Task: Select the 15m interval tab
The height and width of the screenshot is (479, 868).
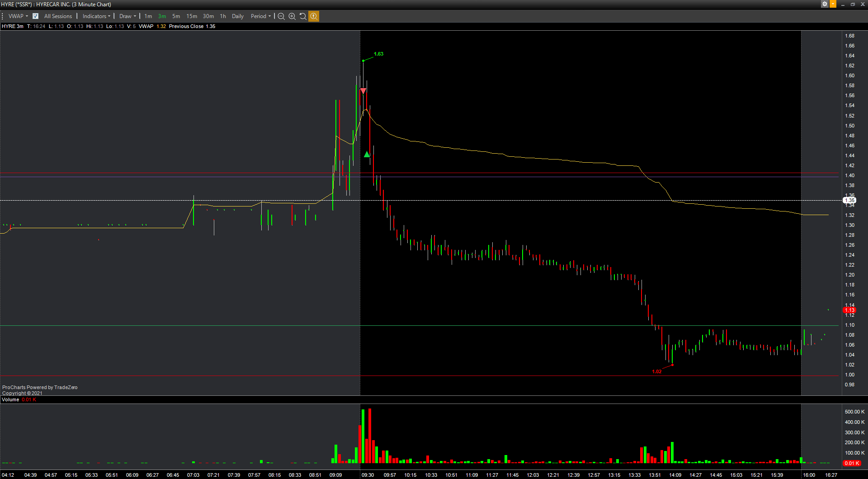Action: coord(192,16)
